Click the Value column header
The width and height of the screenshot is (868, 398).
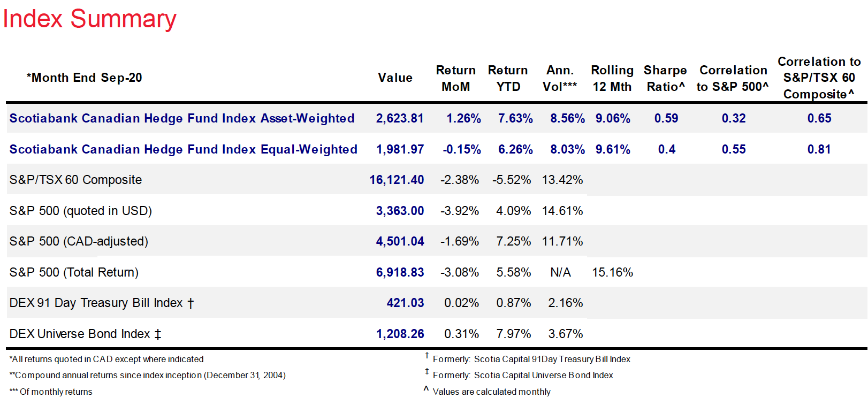(x=395, y=78)
